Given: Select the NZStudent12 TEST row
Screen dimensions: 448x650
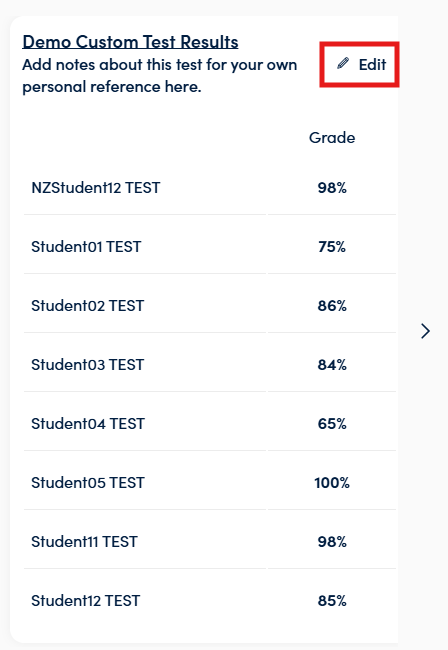Looking at the screenshot, I should [x=210, y=188].
